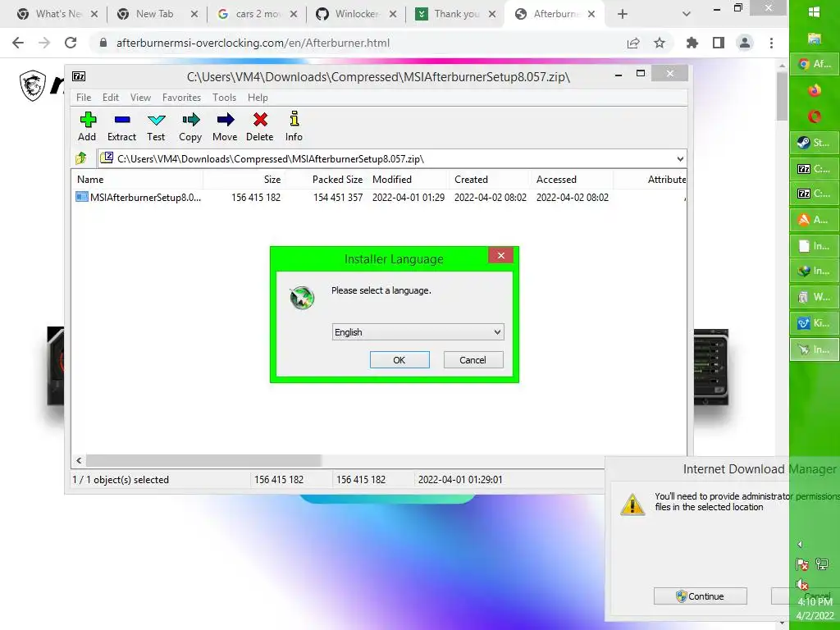Click the Chrome page vertical scrollbar thumb
Screen dimensions: 840x630
pos(782,96)
